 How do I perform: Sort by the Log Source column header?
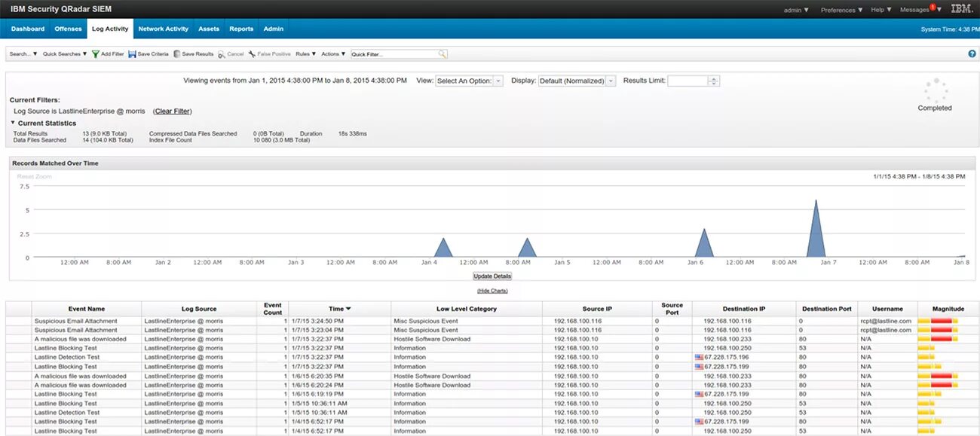199,309
